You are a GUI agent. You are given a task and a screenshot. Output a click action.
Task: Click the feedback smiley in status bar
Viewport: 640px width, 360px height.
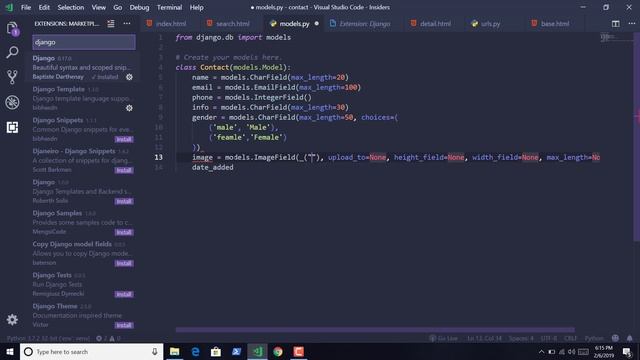(615, 338)
